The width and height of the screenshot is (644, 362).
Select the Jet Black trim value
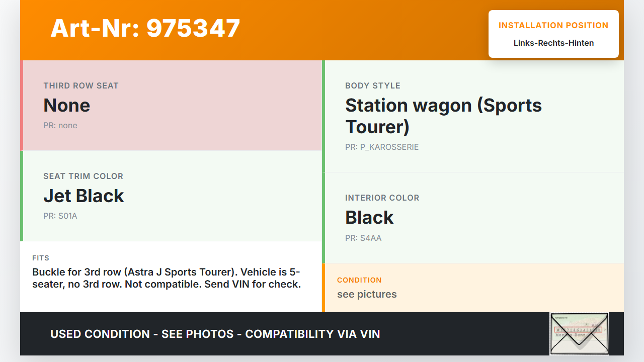pyautogui.click(x=84, y=196)
